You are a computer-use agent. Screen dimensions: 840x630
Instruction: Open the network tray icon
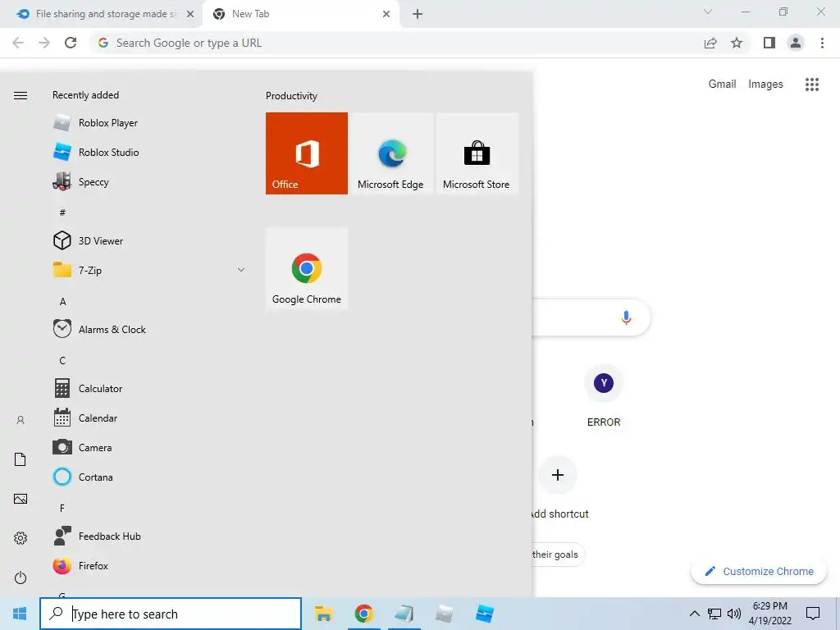point(714,614)
